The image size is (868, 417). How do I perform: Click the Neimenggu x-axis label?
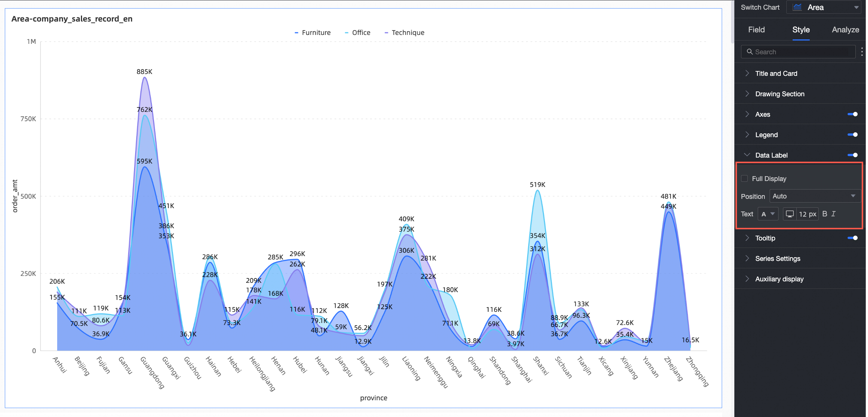[436, 372]
